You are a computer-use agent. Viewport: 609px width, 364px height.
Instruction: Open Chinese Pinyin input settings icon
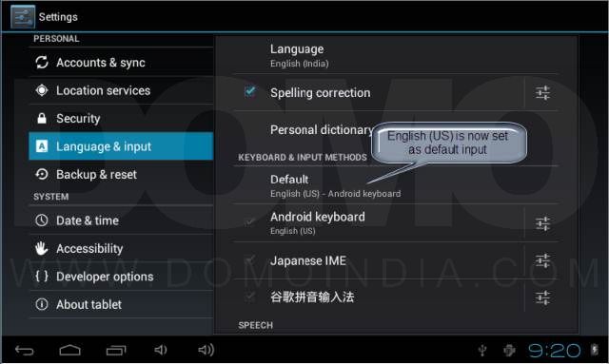point(542,297)
